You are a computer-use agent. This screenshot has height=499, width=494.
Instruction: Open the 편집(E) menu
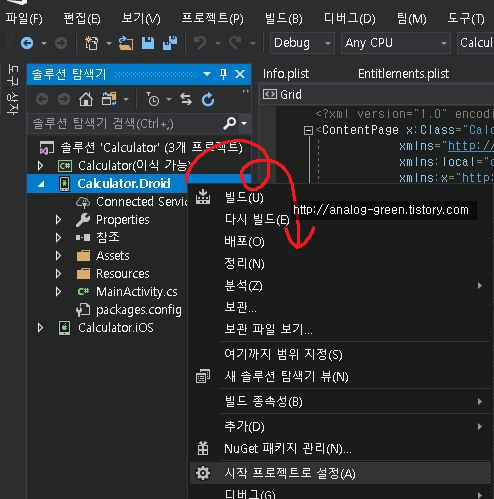point(82,19)
